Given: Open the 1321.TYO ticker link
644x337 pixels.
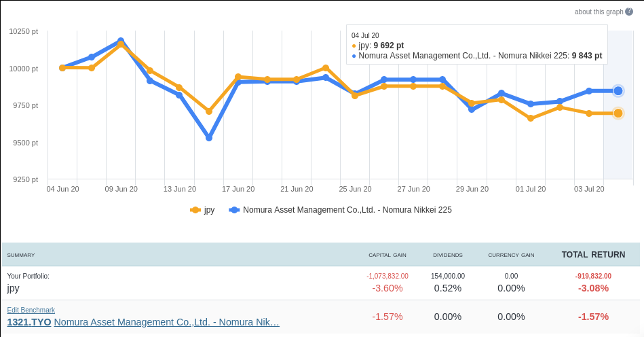Looking at the screenshot, I should point(29,322).
